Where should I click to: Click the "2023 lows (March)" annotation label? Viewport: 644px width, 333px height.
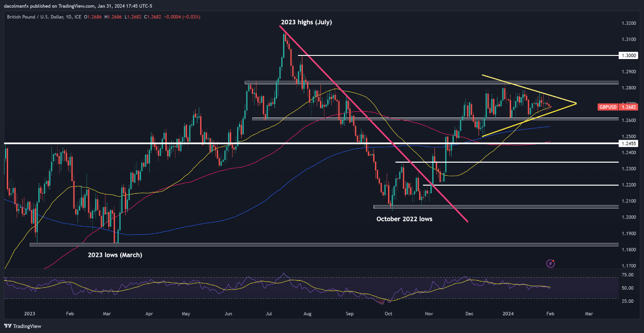point(115,255)
